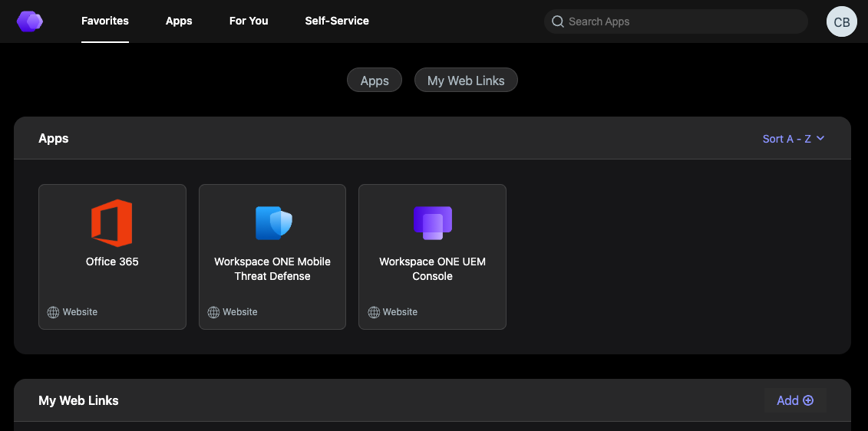Click the Workspace ONE Mobile Threat Defense title
The image size is (868, 431).
[272, 268]
